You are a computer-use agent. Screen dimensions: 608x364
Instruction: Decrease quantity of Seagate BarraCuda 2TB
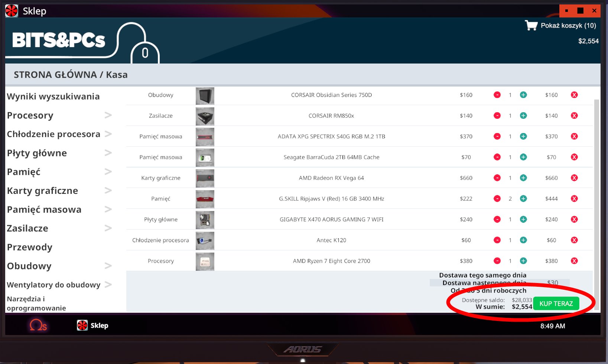point(497,157)
